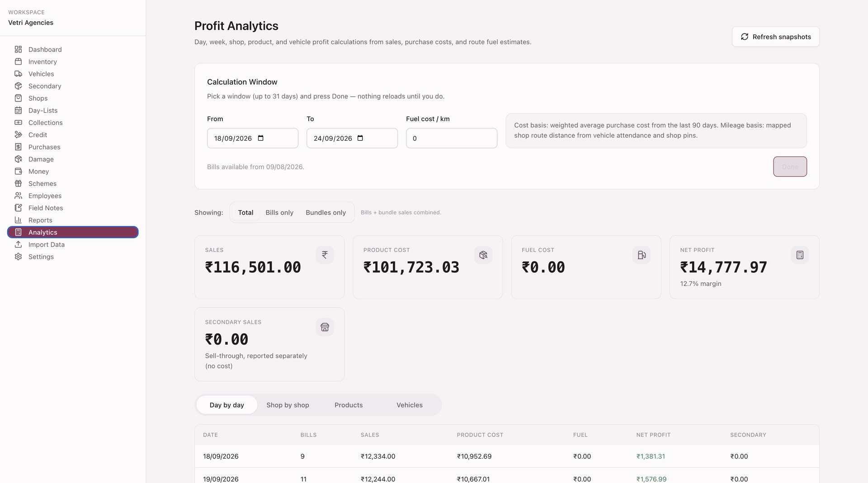Click the Inventory box icon
868x483 pixels.
pyautogui.click(x=18, y=62)
